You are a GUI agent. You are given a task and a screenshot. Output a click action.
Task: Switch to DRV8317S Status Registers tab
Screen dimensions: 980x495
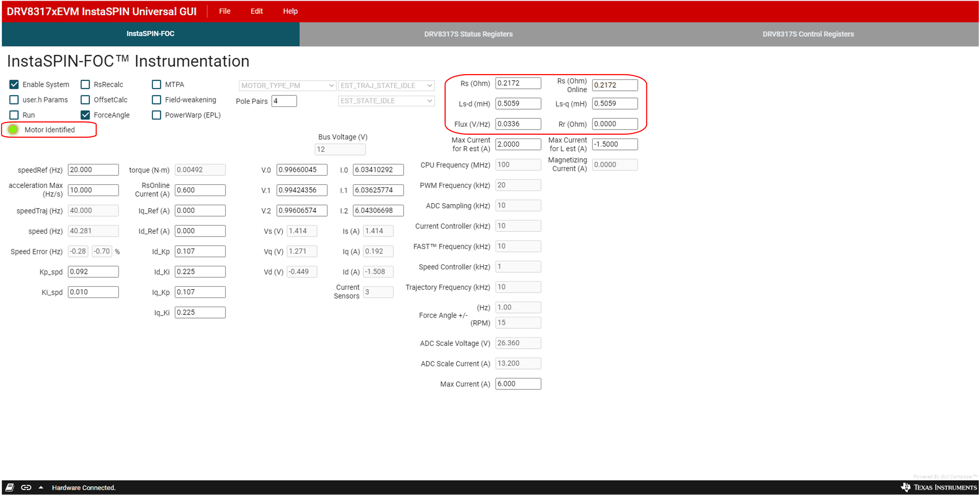pyautogui.click(x=468, y=34)
